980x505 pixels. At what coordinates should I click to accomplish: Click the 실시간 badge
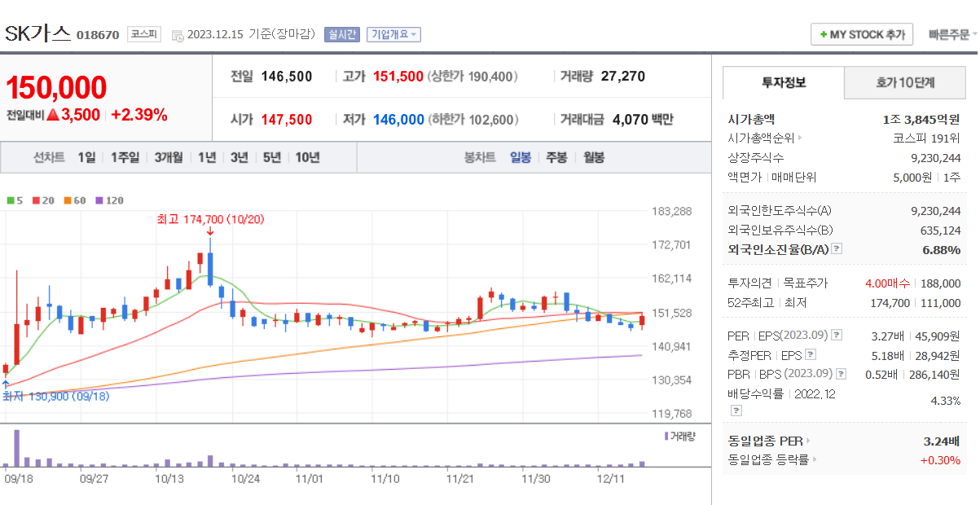coord(341,34)
